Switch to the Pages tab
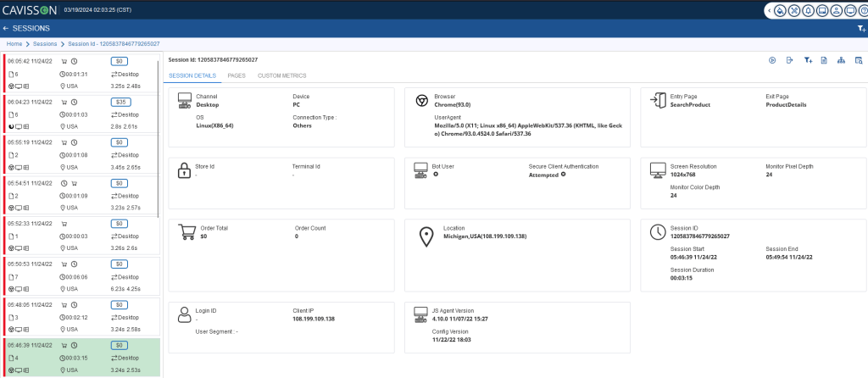The image size is (868, 378). click(x=236, y=75)
